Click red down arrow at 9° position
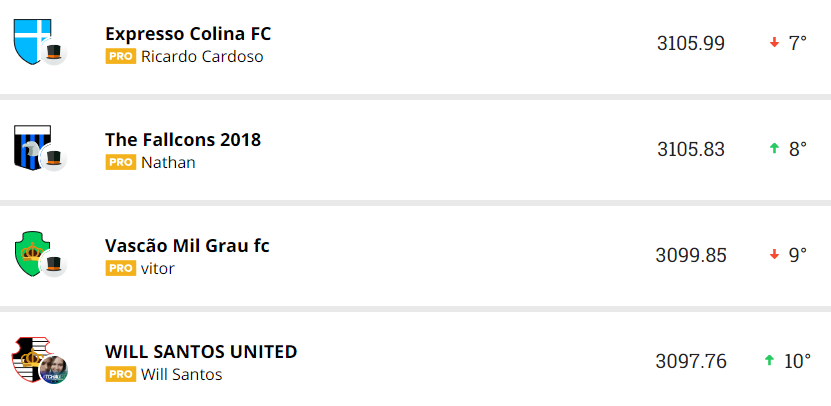The width and height of the screenshot is (831, 406). [x=774, y=255]
